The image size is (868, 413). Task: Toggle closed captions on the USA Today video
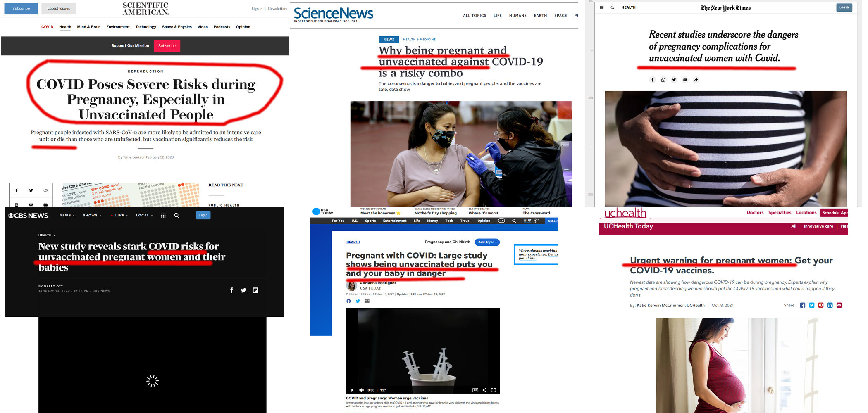point(475,390)
